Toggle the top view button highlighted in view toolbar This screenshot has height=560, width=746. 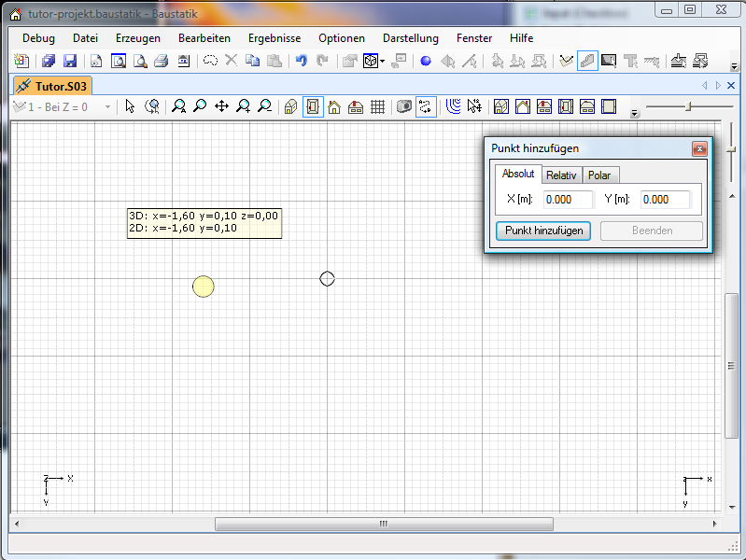(313, 106)
